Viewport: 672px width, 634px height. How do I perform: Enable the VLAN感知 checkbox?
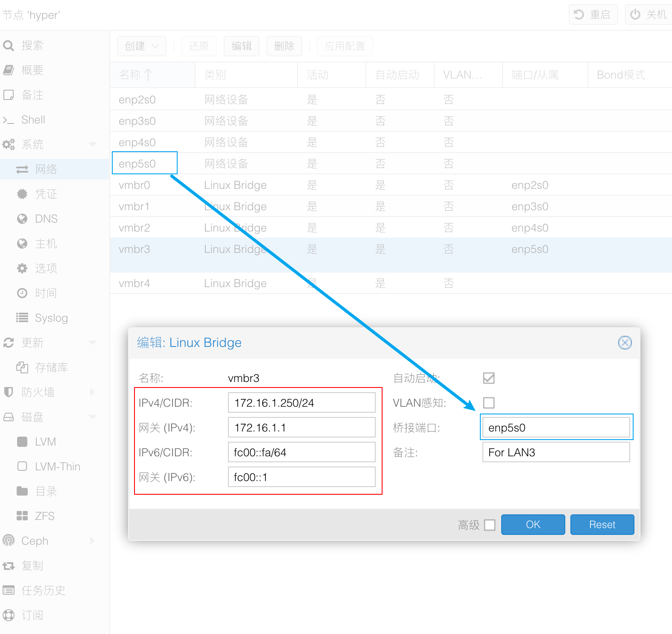point(489,403)
